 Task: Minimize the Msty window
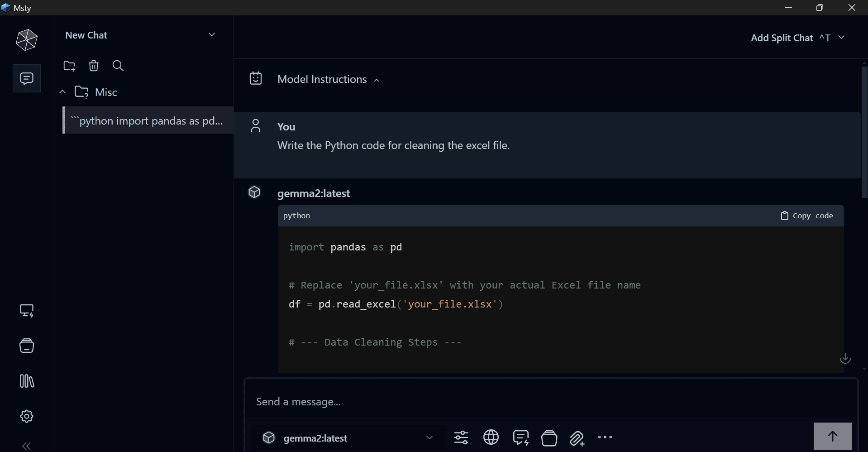pos(789,8)
